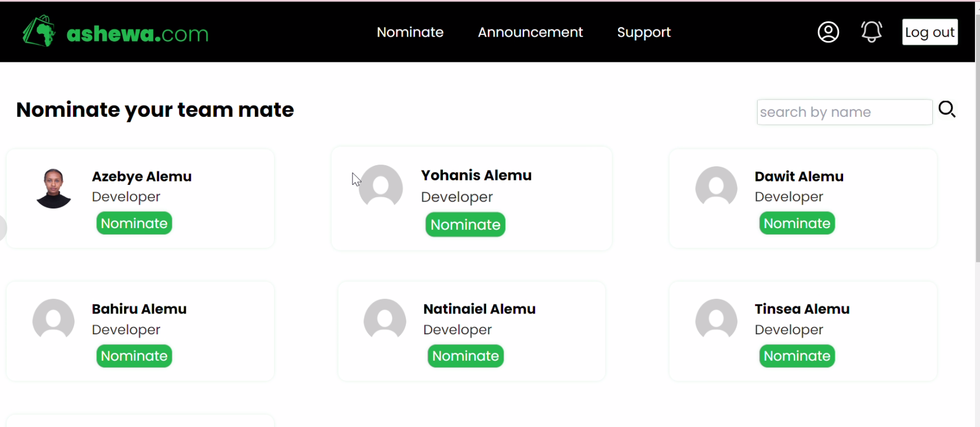Screen dimensions: 980x427
Task: Go to the Announcement page
Action: 530,32
